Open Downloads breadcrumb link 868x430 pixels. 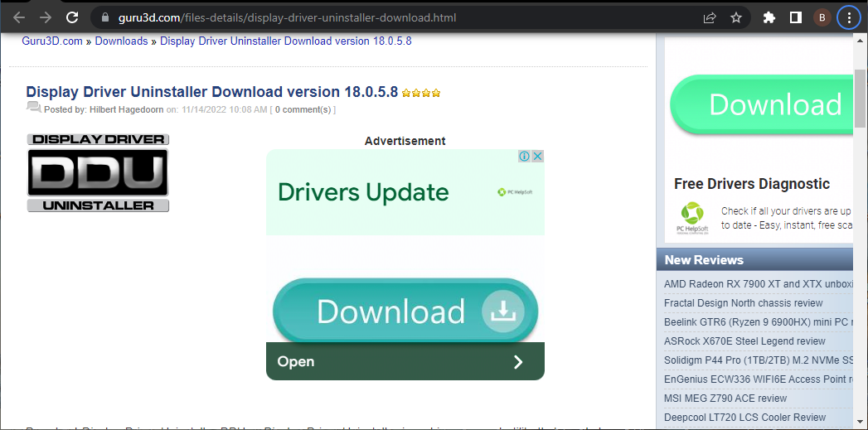(x=121, y=41)
